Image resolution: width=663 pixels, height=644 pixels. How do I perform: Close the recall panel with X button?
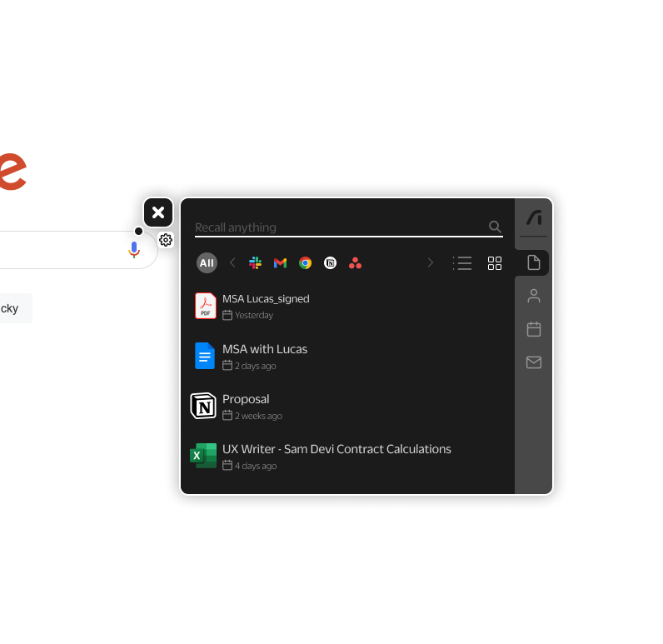158,212
